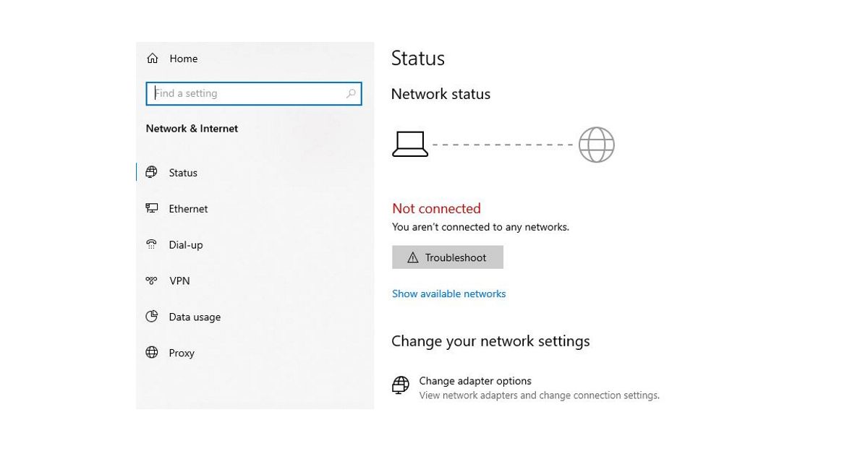
Task: Click the Data usage pie chart icon
Action: pyautogui.click(x=151, y=317)
